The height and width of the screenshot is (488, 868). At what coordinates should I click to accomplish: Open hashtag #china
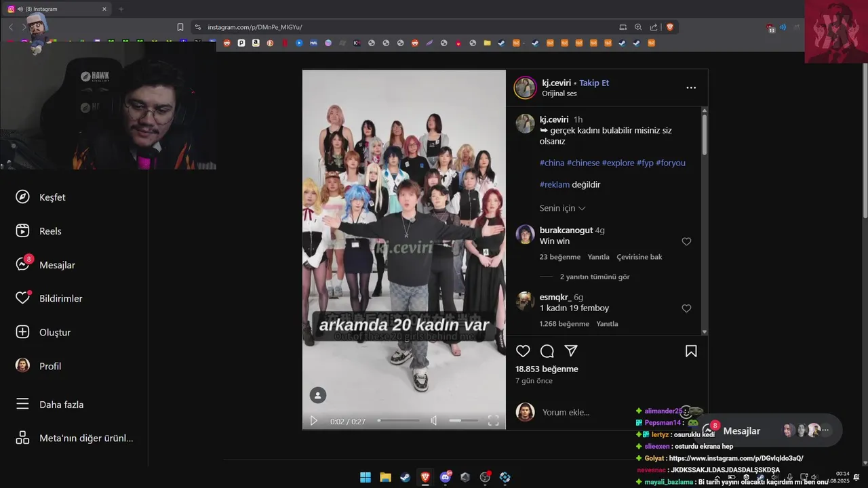click(552, 163)
